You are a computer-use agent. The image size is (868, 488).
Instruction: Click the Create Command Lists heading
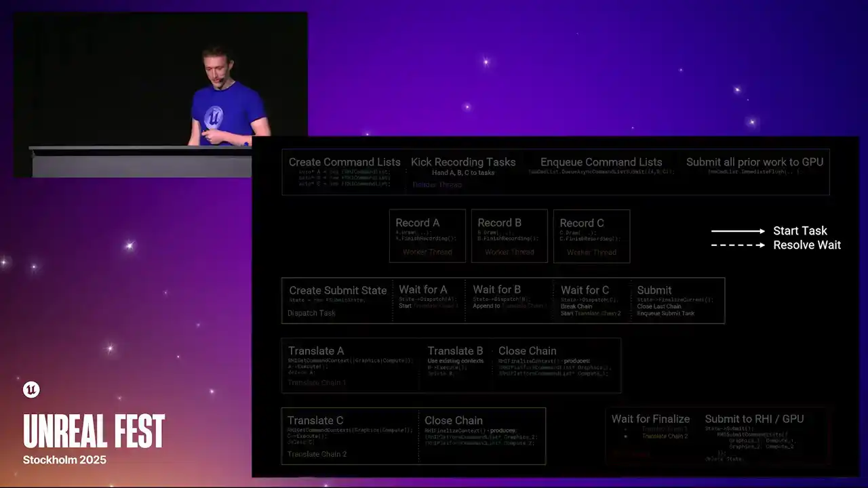pyautogui.click(x=344, y=163)
